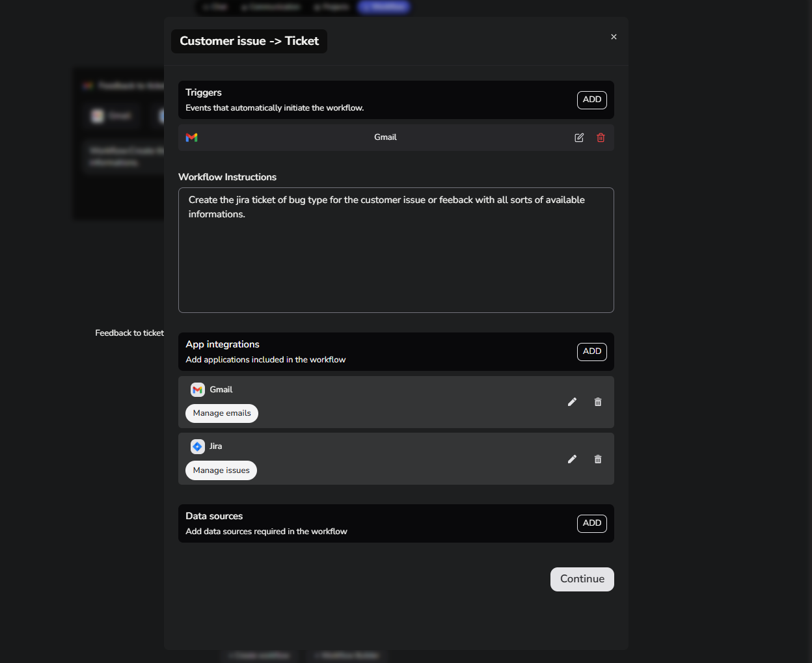Continue to the next step

[582, 579]
